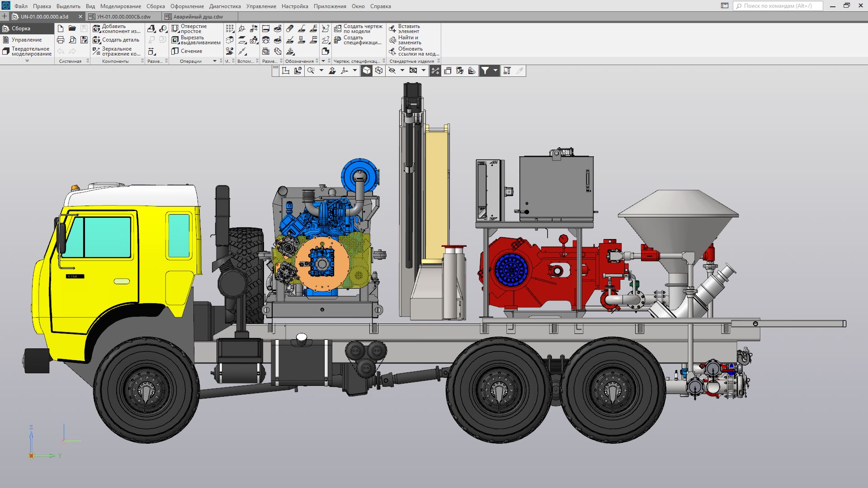This screenshot has height=488, width=868.
Task: Switch to Аварийный душ.cdw tab
Action: (198, 17)
